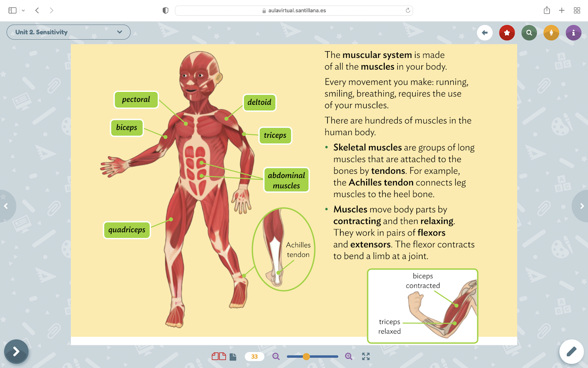Open sidebar options dropdown arrow
588x368 pixels.
23,11
